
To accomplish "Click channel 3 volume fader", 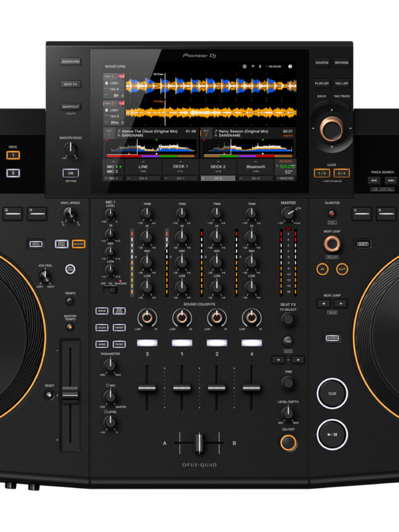I will point(147,388).
